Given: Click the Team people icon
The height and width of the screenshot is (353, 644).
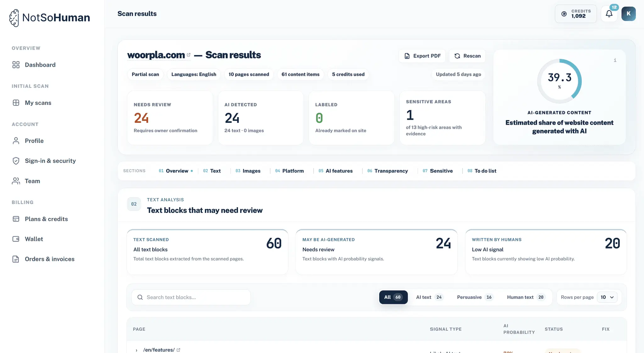Looking at the screenshot, I should [x=16, y=181].
